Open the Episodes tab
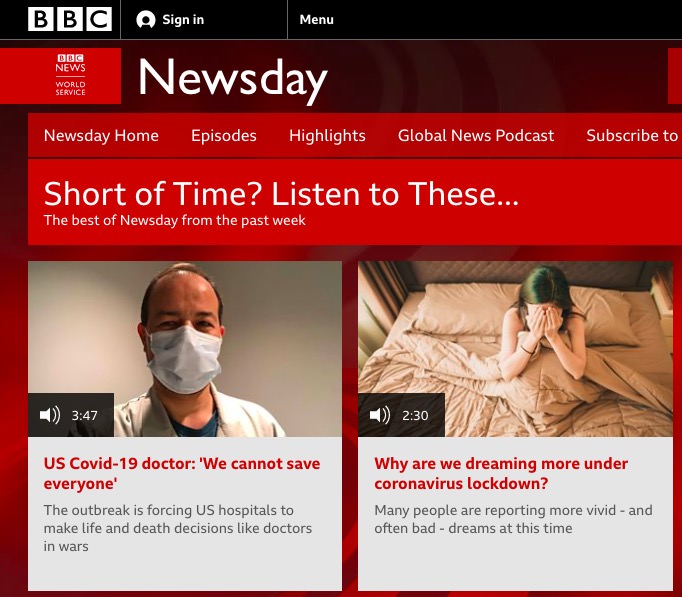 (x=224, y=136)
